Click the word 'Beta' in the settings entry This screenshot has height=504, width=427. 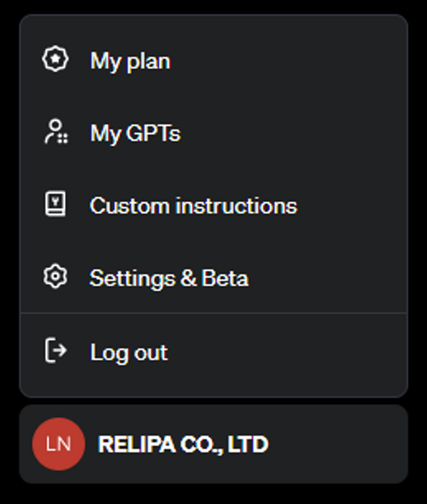pyautogui.click(x=225, y=278)
